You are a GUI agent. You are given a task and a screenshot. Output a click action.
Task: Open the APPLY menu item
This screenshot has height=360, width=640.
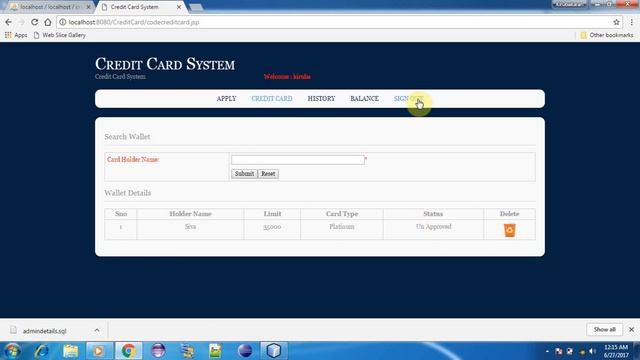(x=226, y=99)
